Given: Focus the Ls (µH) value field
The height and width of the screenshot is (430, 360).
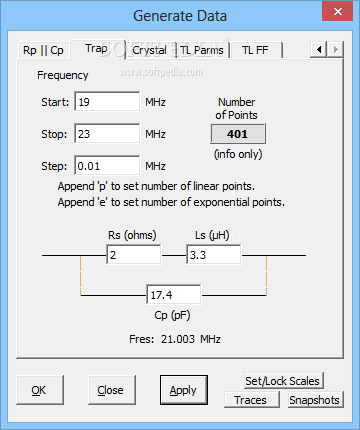Looking at the screenshot, I should pyautogui.click(x=214, y=255).
